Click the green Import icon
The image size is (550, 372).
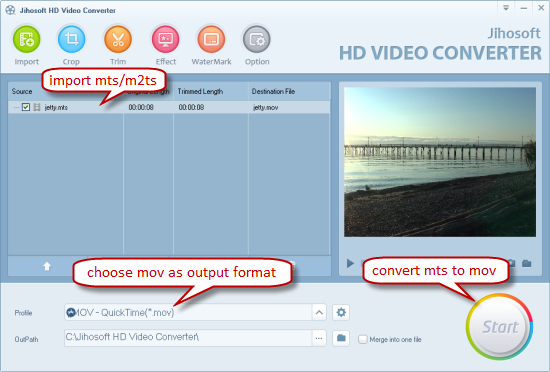[x=27, y=39]
